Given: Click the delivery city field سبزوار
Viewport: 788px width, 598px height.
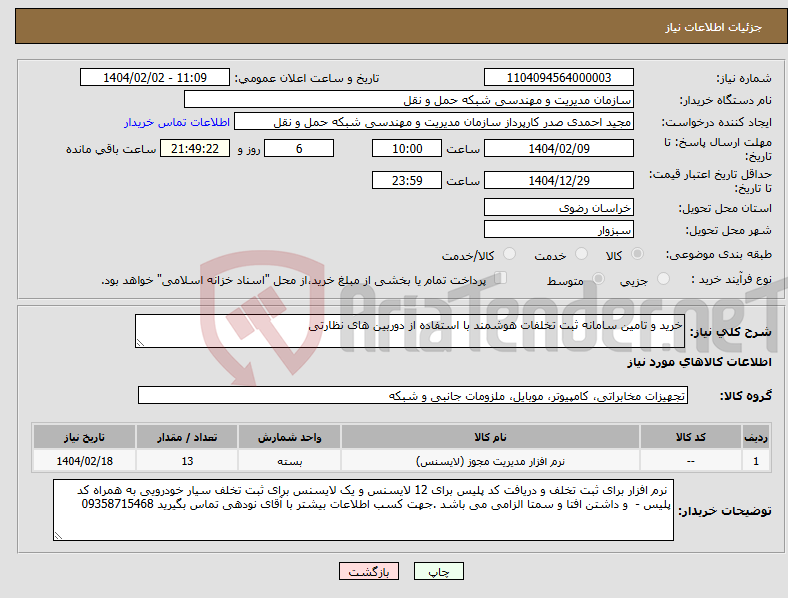Looking at the screenshot, I should (558, 229).
